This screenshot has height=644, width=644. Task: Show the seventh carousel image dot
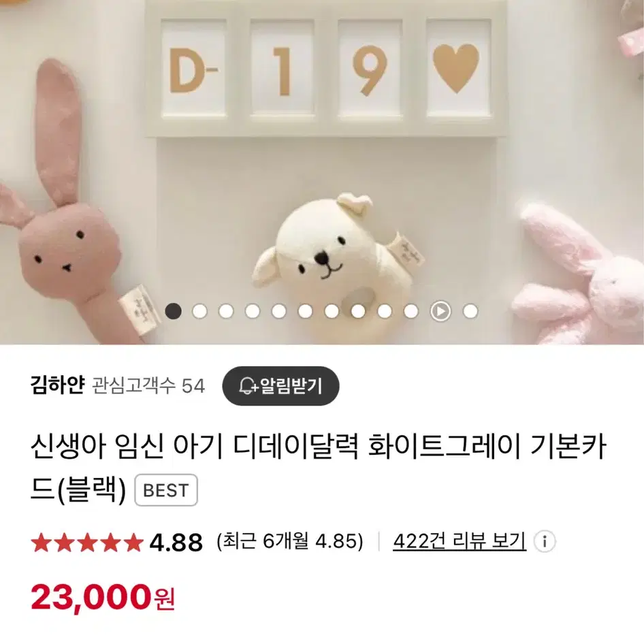point(332,311)
